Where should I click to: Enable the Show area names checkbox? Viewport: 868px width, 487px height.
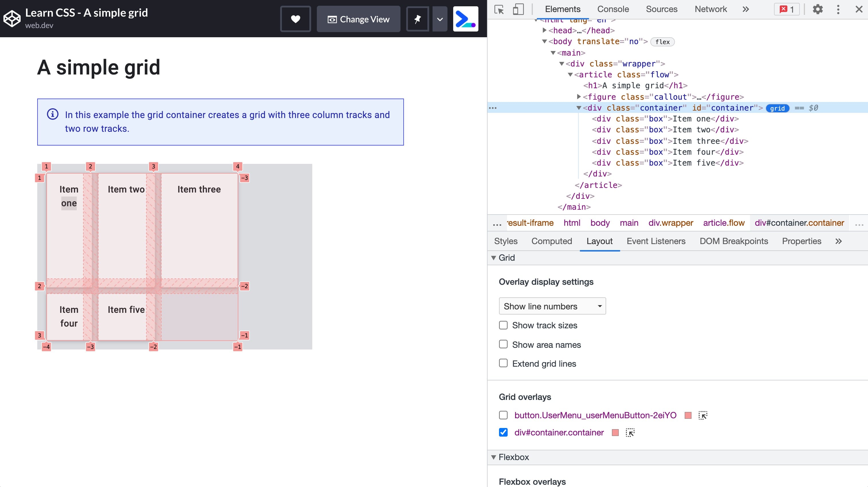(x=504, y=344)
